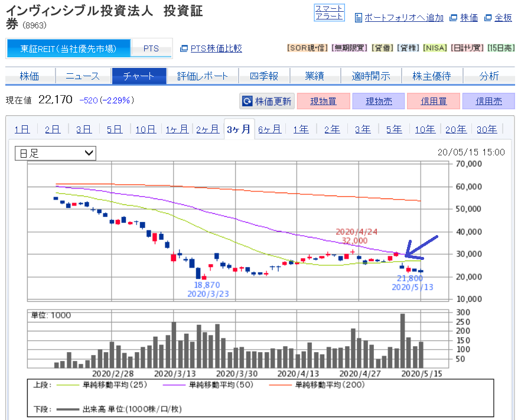Select the 20年 chart period
521x420 pixels.
[x=456, y=129]
